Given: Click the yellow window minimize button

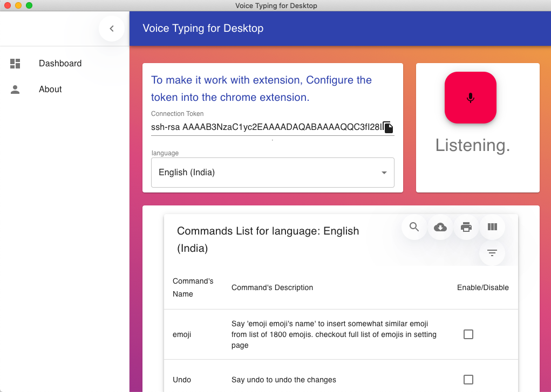Looking at the screenshot, I should pyautogui.click(x=18, y=5).
